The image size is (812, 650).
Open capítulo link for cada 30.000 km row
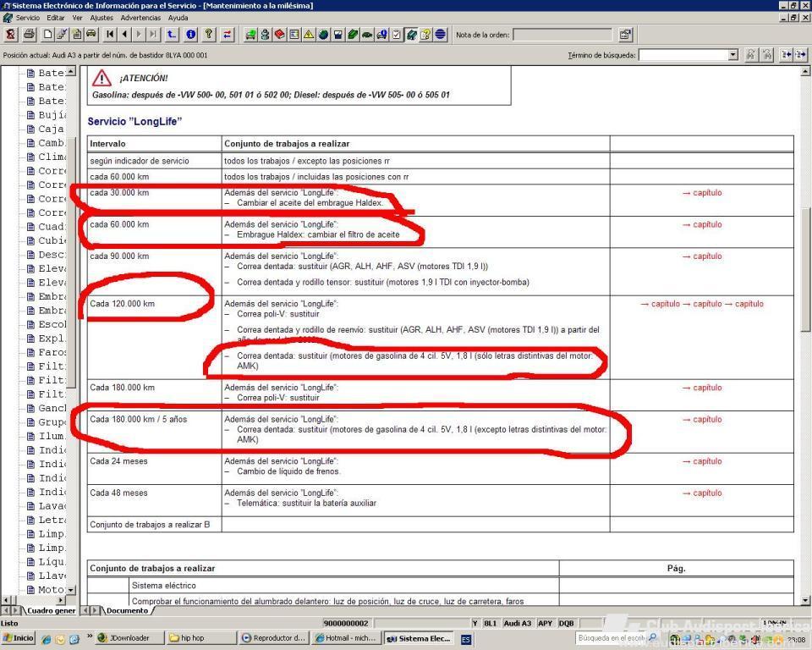coord(702,193)
